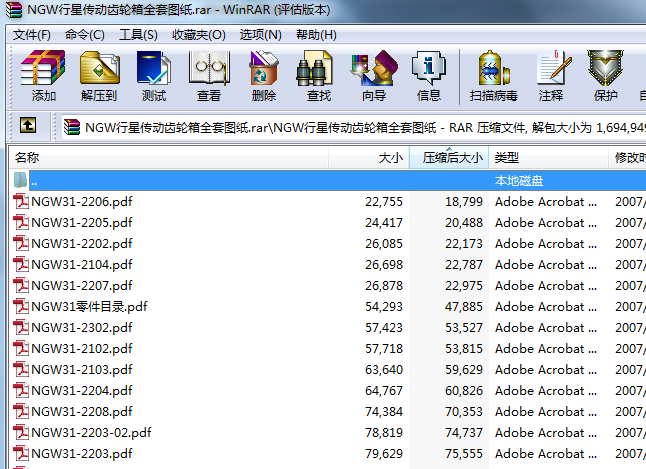Open the 查找 (Find) binoculars icon
Viewport: 646px width, 469px height.
coord(318,76)
